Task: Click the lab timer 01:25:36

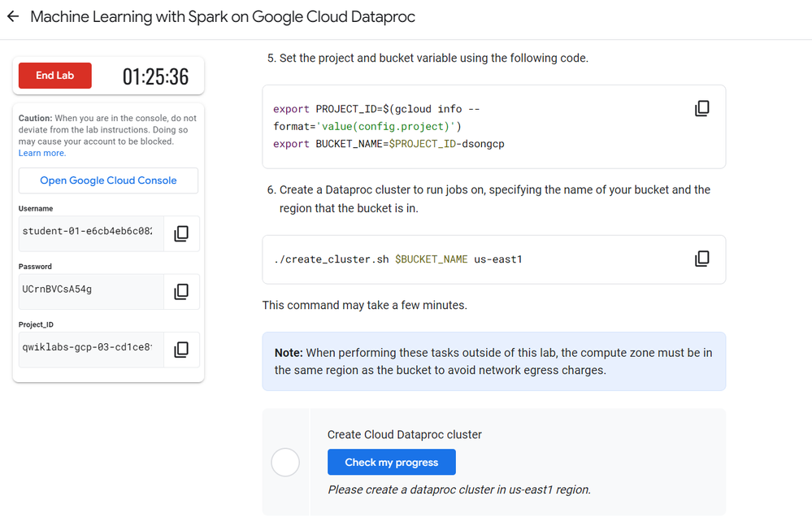Action: [155, 76]
